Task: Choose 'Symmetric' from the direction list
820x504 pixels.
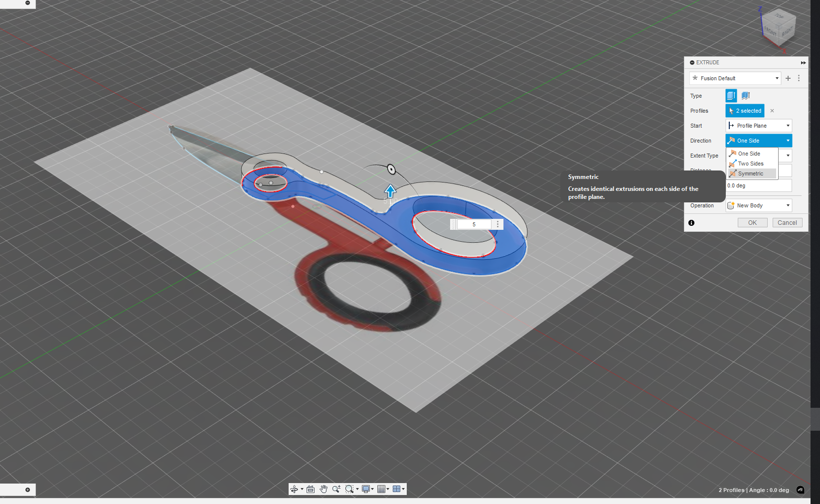Action: (x=752, y=173)
